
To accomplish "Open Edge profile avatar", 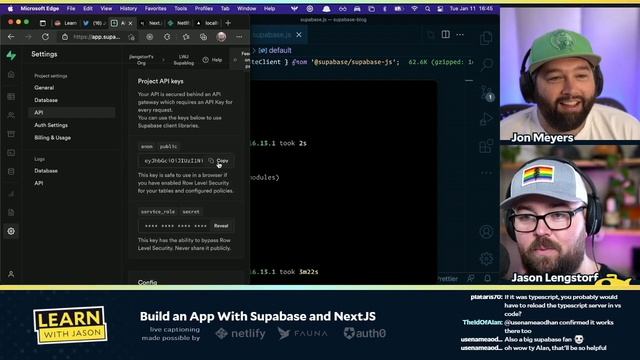I will (x=221, y=37).
